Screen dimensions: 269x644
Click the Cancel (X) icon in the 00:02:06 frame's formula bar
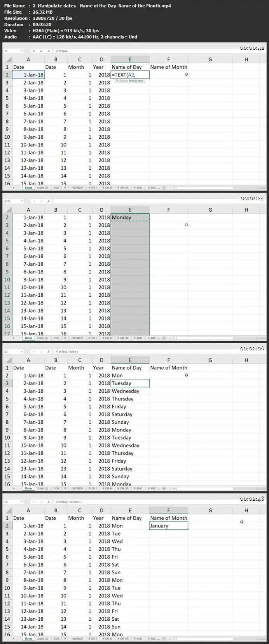click(x=34, y=352)
